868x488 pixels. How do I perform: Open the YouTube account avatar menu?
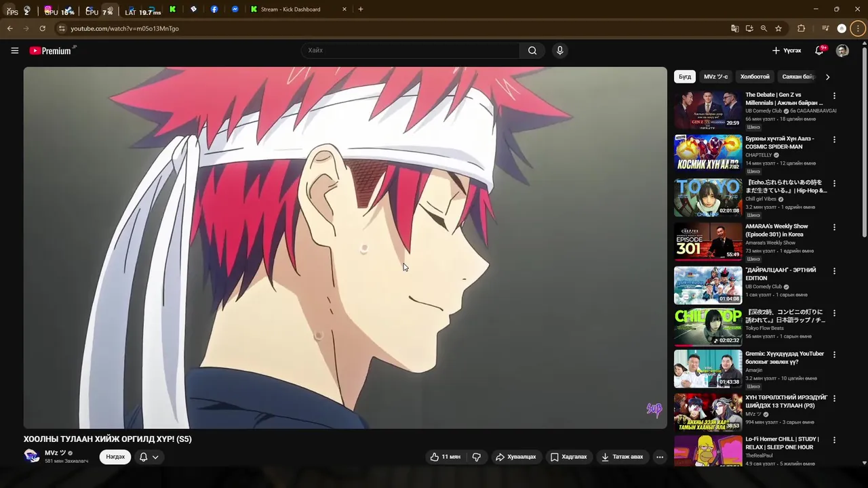click(842, 50)
